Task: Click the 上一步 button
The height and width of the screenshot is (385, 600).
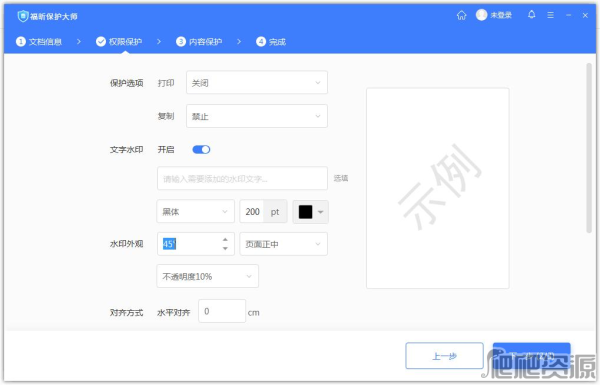Action: click(445, 356)
